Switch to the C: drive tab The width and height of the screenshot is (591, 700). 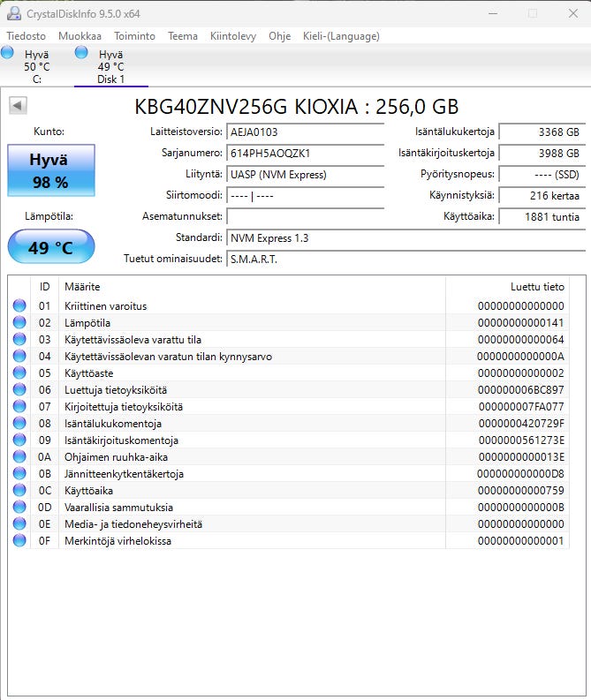point(37,66)
